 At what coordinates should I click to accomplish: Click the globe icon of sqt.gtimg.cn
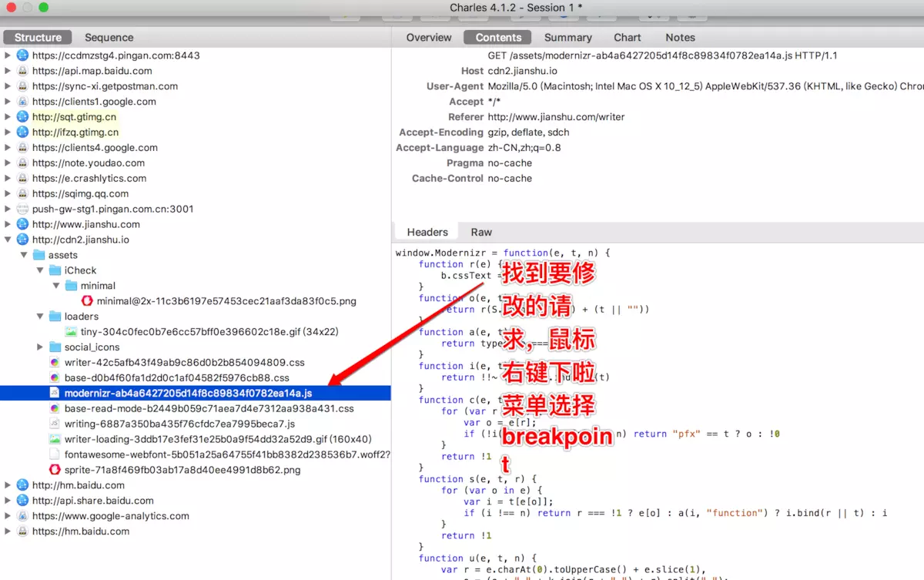22,117
